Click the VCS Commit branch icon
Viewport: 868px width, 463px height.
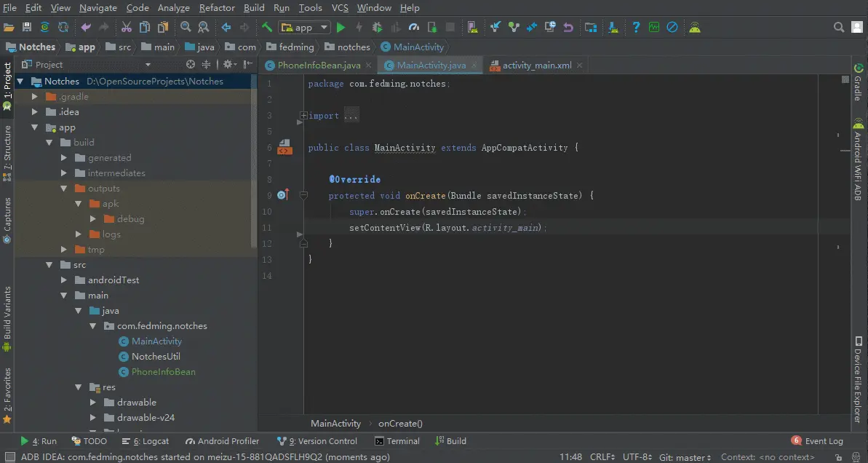[x=514, y=27]
